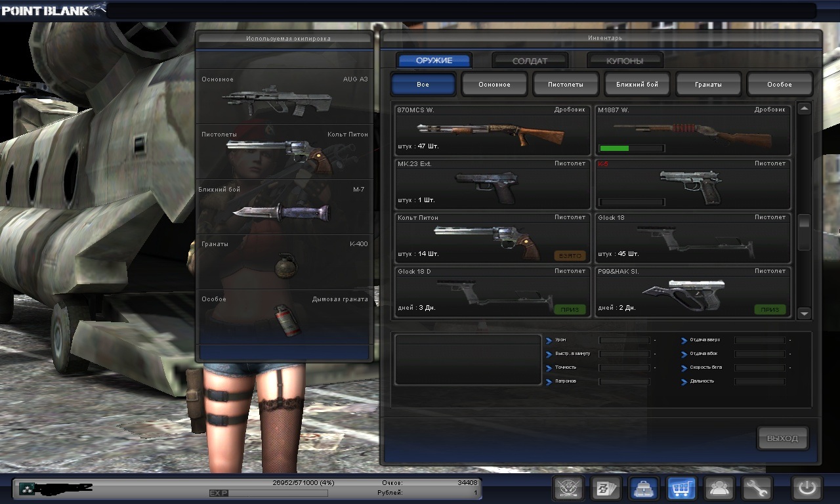Click the player rank icon in status bar
The width and height of the screenshot is (840, 504).
click(26, 488)
